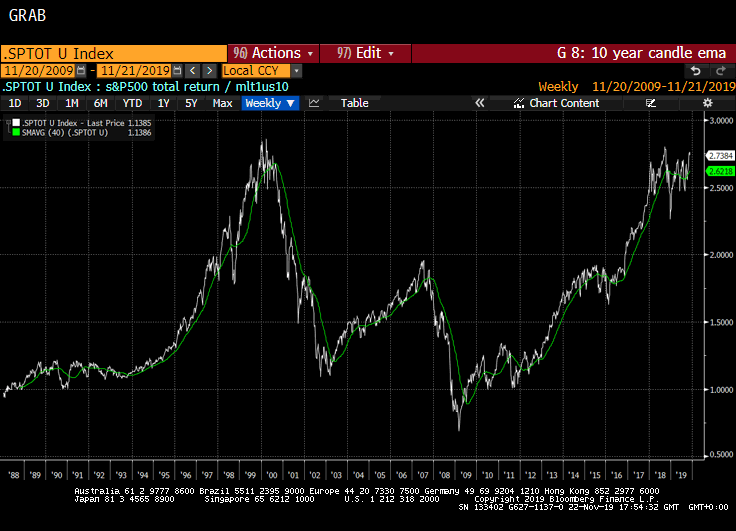Select the 3D range tab
The width and height of the screenshot is (736, 531).
(43, 103)
